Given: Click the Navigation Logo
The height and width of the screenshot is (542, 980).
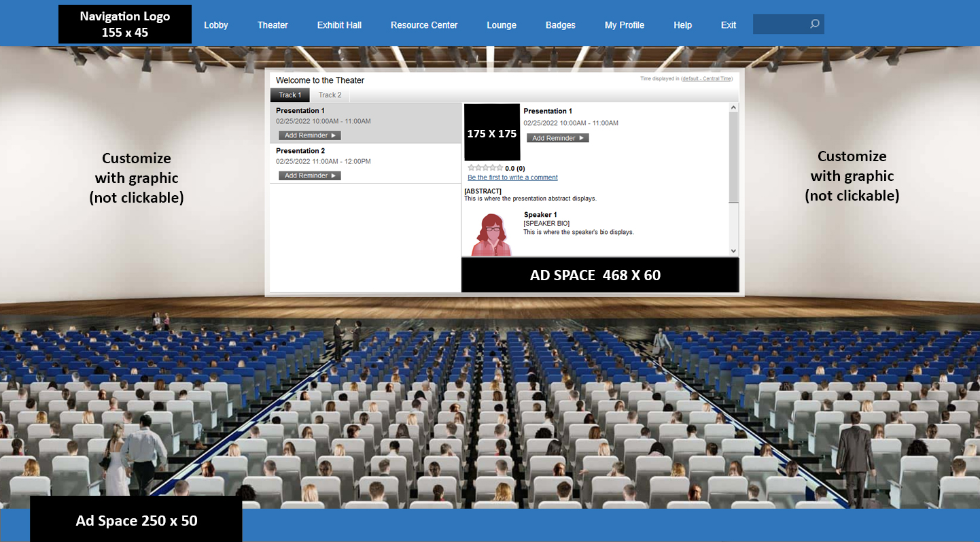Looking at the screenshot, I should [125, 24].
